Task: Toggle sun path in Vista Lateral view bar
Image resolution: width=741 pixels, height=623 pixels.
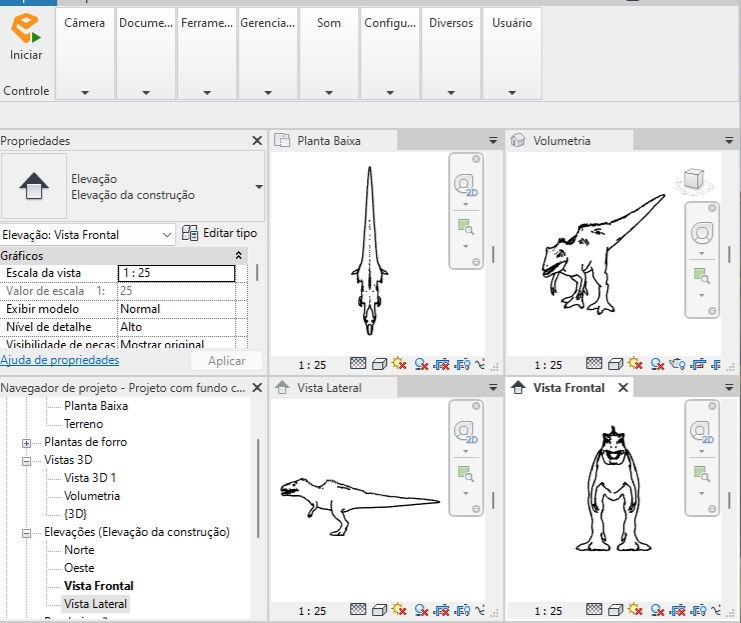Action: point(399,609)
